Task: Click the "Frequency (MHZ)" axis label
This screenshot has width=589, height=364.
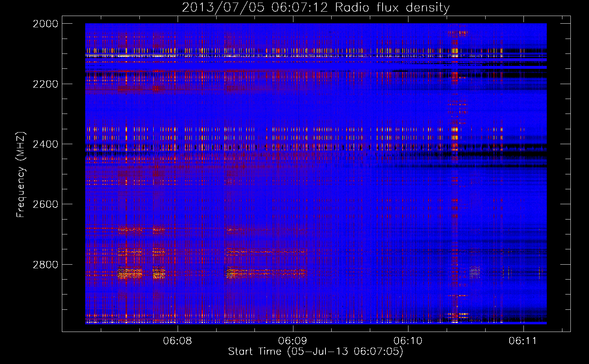Action: click(21, 175)
